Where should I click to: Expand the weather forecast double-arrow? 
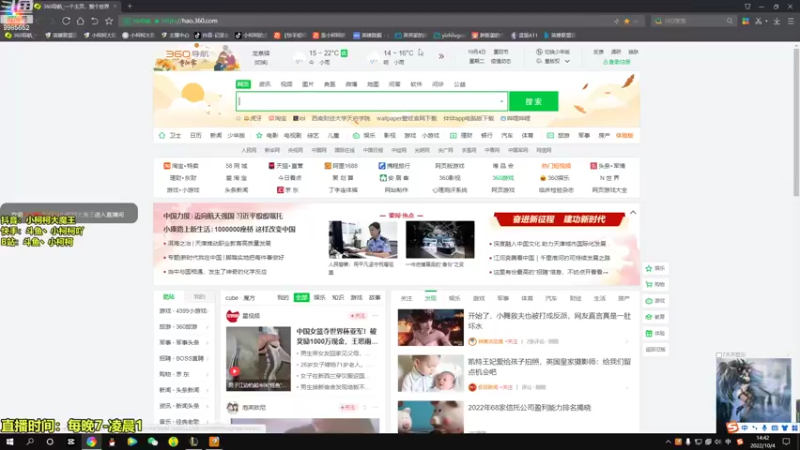tap(441, 56)
